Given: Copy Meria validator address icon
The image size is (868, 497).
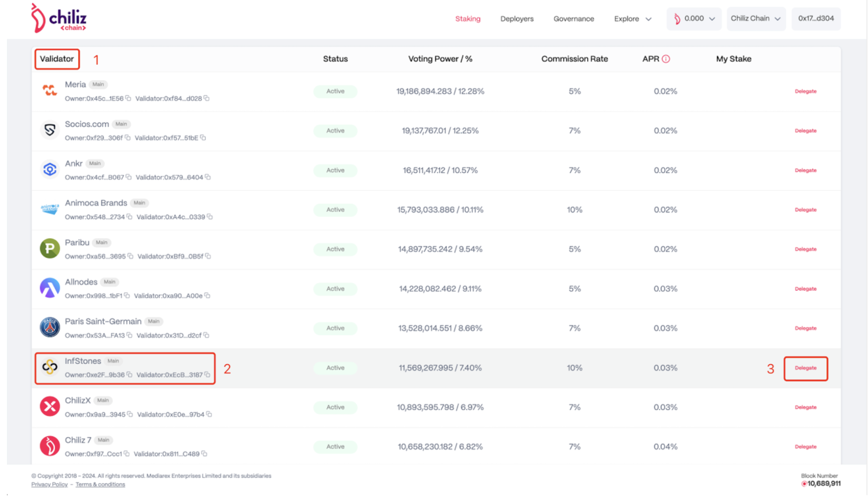Looking at the screenshot, I should tap(207, 98).
